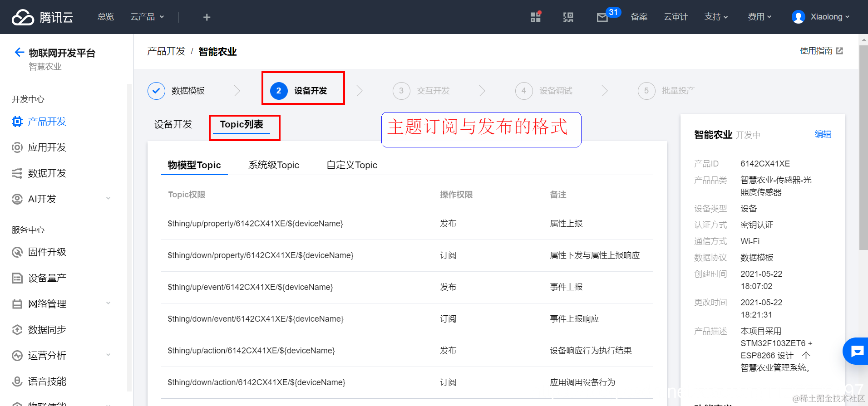Open 数据同步 in the sidebar
The width and height of the screenshot is (868, 406).
[x=47, y=330]
